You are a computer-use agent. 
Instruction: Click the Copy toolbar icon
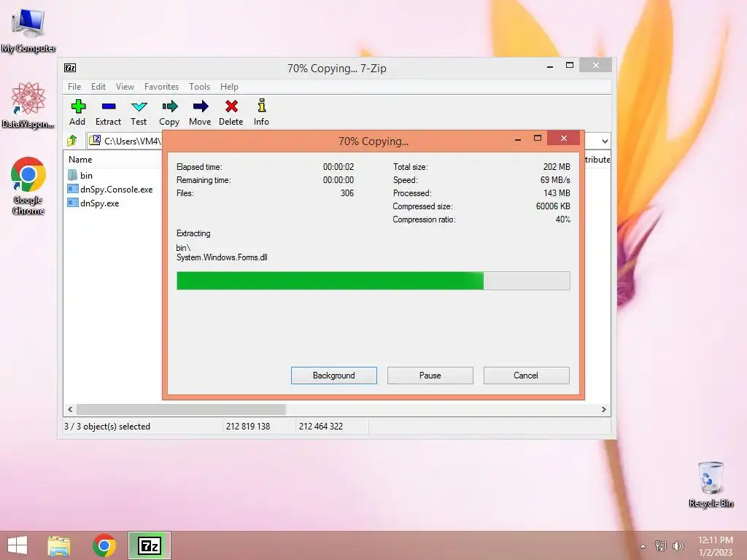(x=169, y=112)
